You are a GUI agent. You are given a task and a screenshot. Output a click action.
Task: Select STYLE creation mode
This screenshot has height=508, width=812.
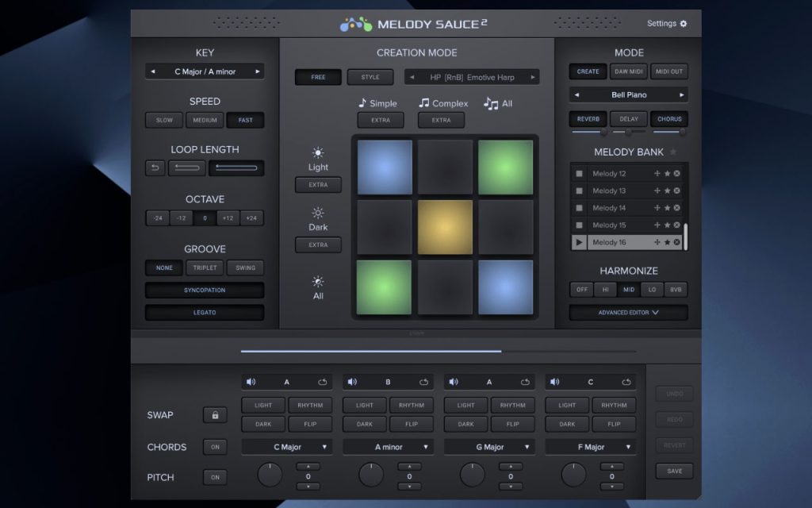tap(370, 77)
